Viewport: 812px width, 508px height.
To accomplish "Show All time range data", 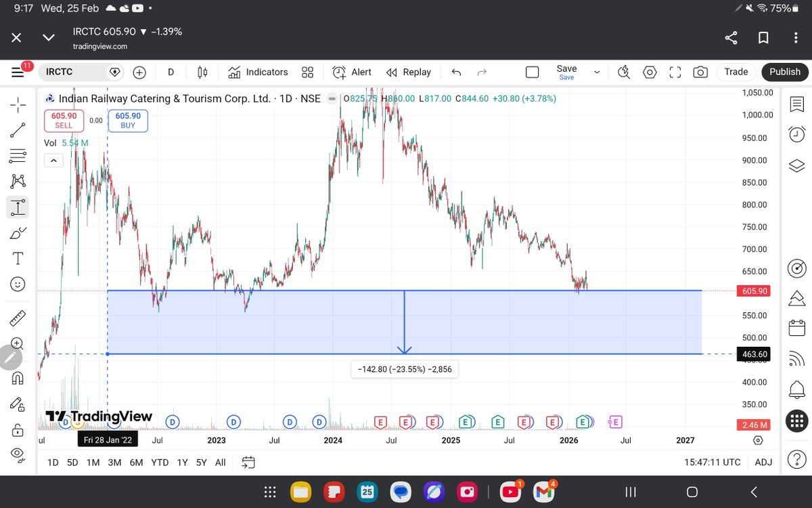I will click(x=220, y=463).
